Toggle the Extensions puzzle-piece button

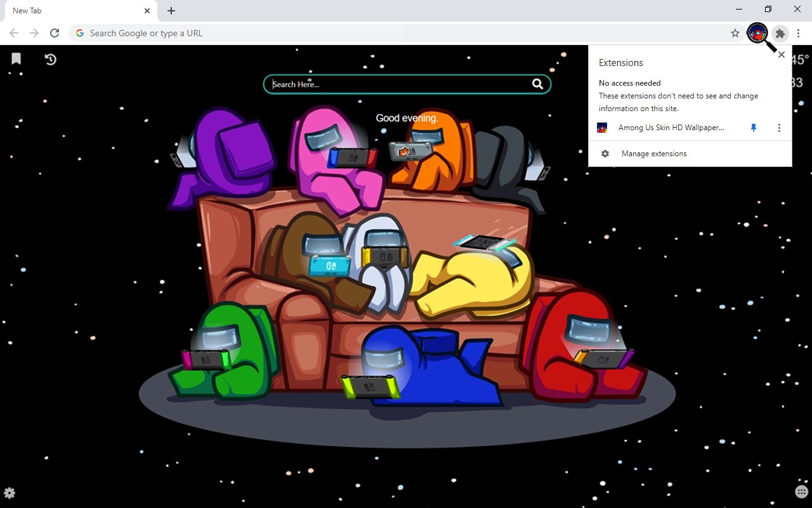point(780,33)
